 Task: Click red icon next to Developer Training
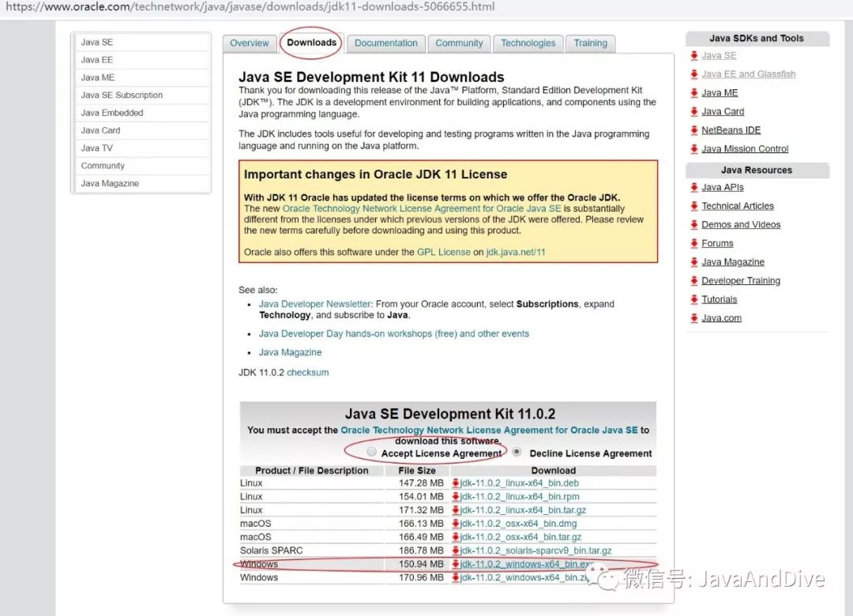click(694, 281)
